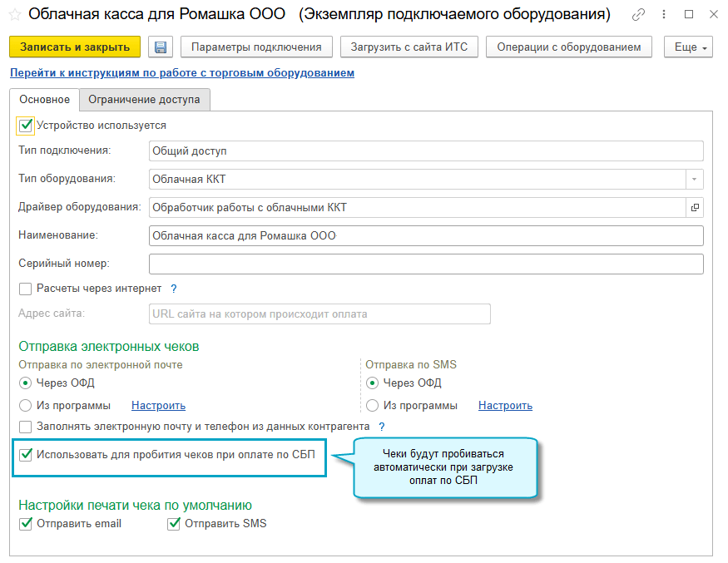Toggle Отправить SMS checkbox
Image resolution: width=728 pixels, height=563 pixels.
174,524
